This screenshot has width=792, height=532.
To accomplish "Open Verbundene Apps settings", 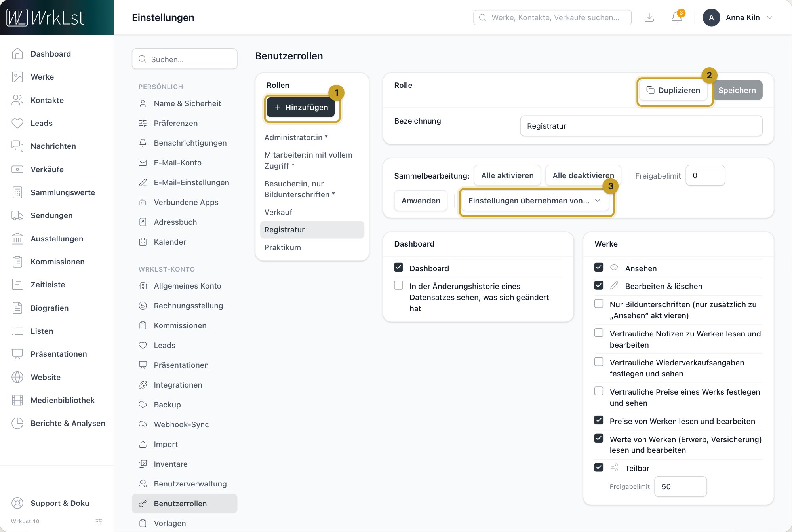I will pyautogui.click(x=185, y=202).
